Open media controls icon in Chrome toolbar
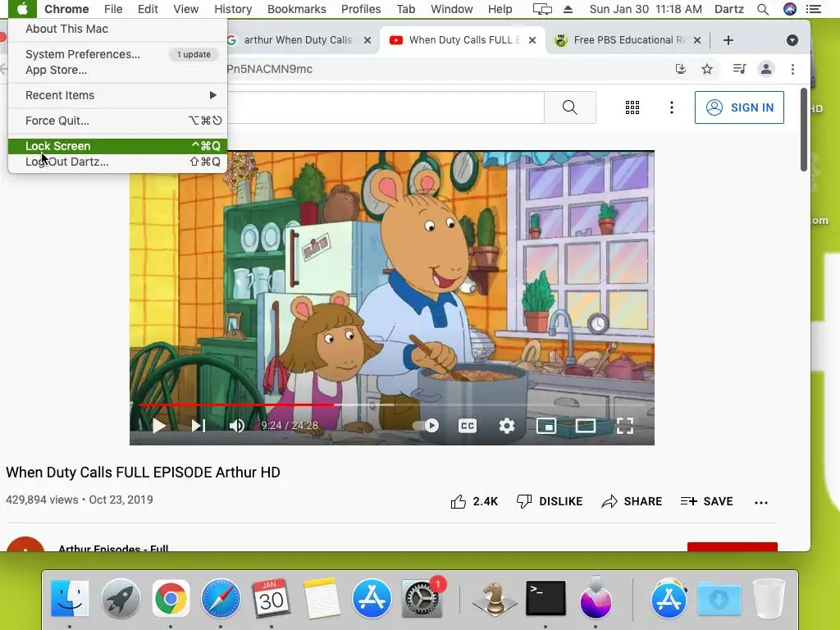The height and width of the screenshot is (630, 840). point(739,69)
